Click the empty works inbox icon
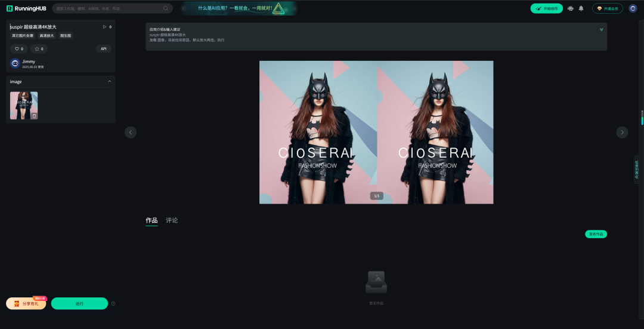Screen dimensions: 644x329 376,282
